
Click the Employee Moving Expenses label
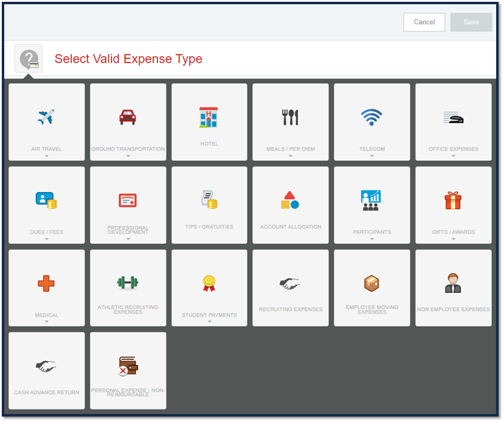(x=372, y=309)
